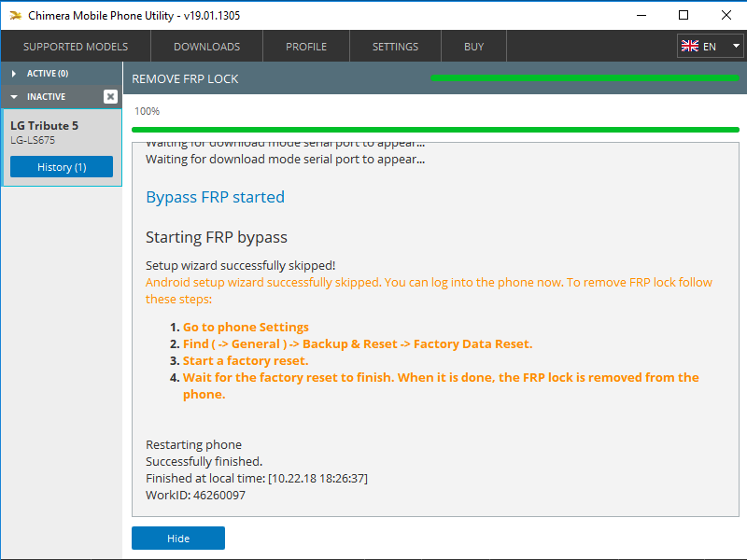Click the 'Successfully finished.' log line
This screenshot has width=747, height=560.
pos(204,461)
